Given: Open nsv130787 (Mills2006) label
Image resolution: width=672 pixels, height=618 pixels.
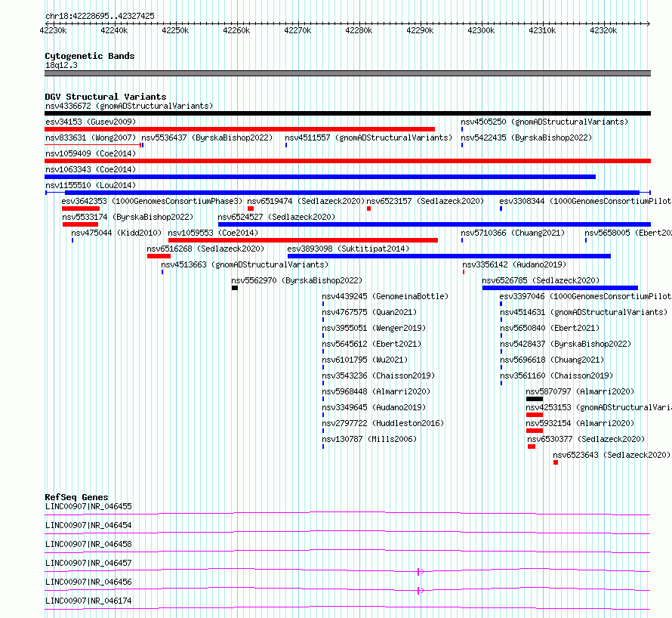Looking at the screenshot, I should point(369,439).
